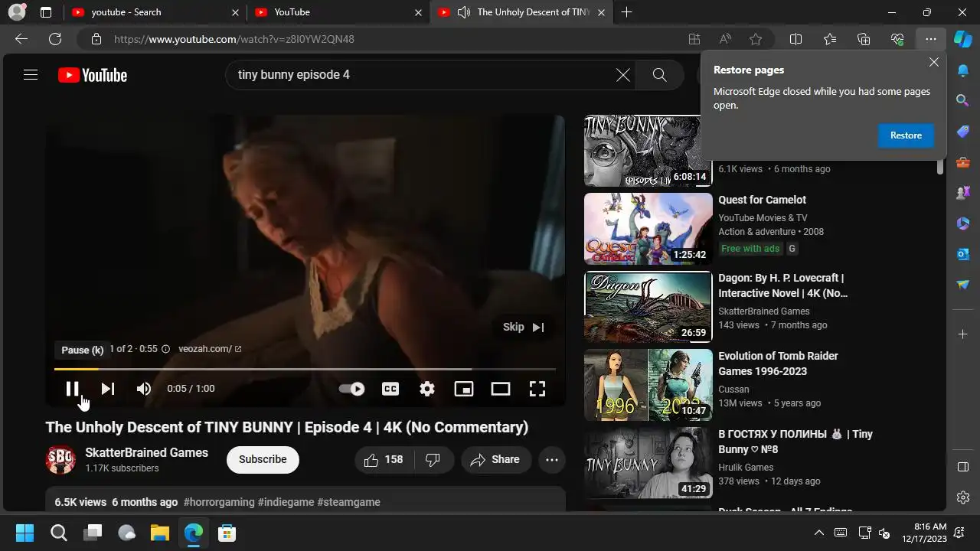Open Edge split screen icon
The height and width of the screenshot is (551, 980).
[x=795, y=39]
